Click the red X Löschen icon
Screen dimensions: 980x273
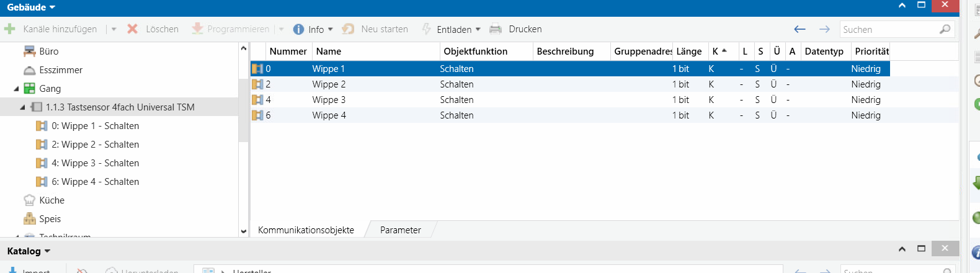tap(132, 29)
